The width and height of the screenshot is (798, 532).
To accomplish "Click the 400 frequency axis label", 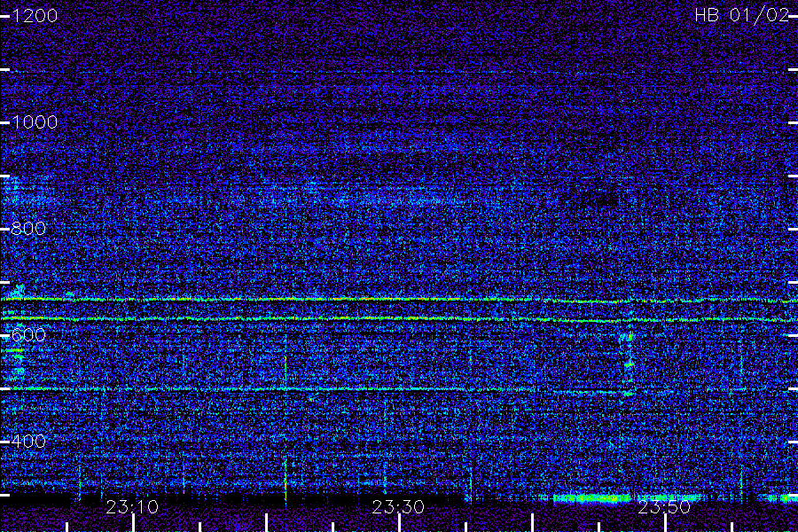I will pos(28,442).
